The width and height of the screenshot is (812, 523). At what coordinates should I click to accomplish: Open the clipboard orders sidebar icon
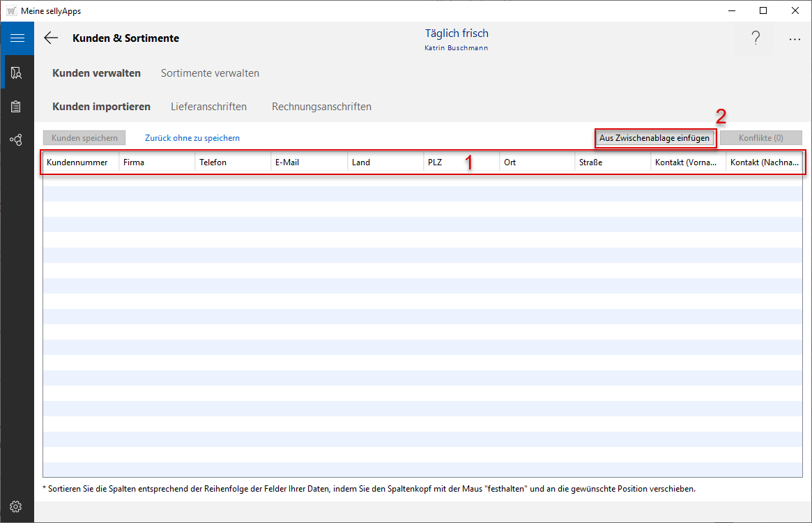coord(17,106)
